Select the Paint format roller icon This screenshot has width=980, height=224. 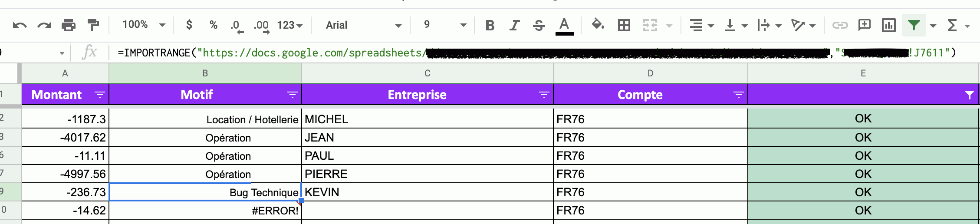[x=93, y=25]
